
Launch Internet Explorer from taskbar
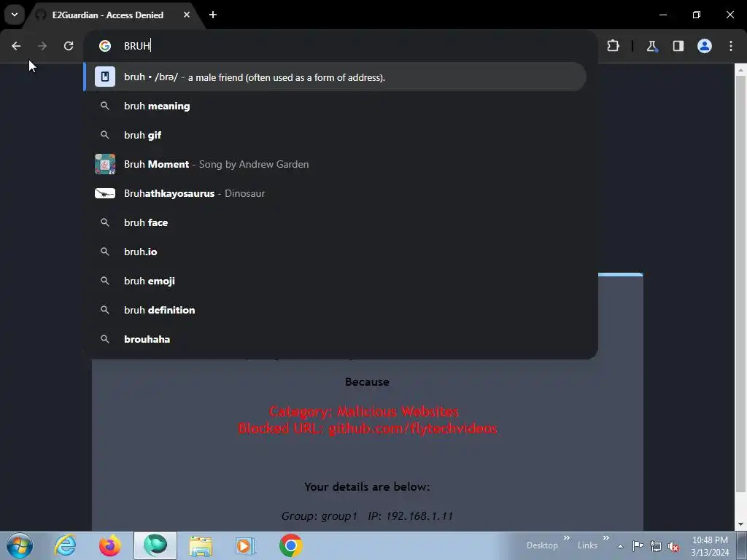click(65, 545)
